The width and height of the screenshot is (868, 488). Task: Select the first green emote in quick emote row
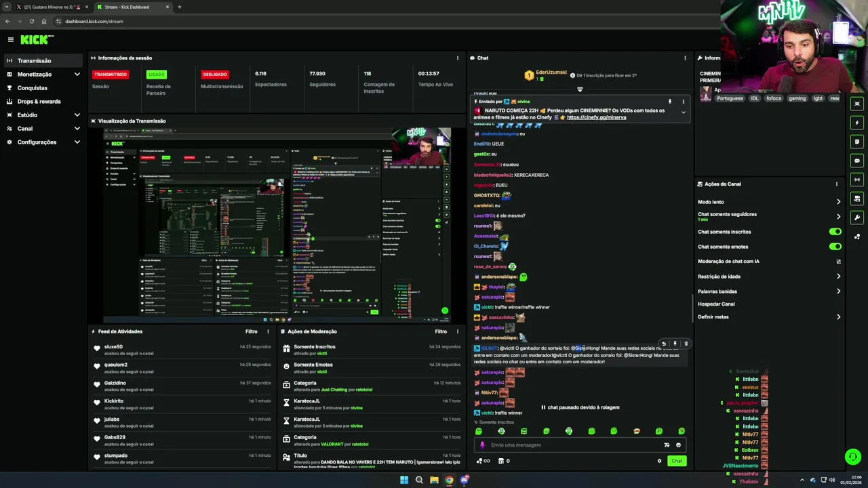(x=479, y=431)
